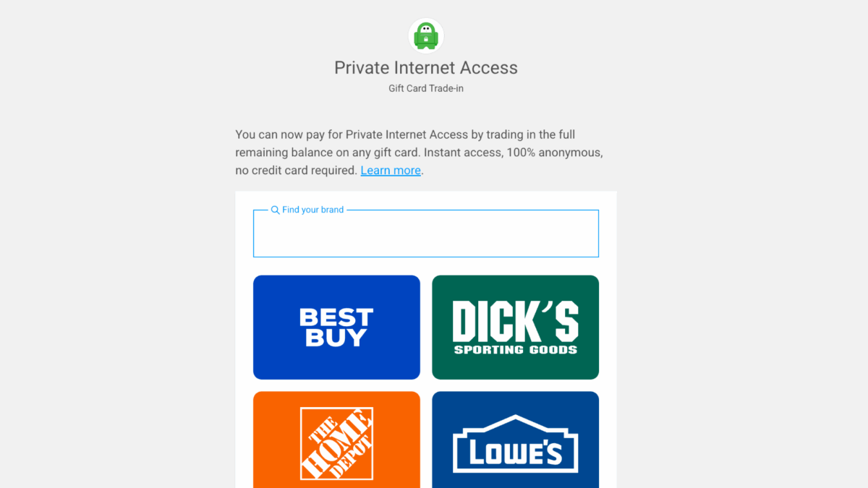Click the 'no credit card required' text
The image size is (868, 488).
coord(296,171)
